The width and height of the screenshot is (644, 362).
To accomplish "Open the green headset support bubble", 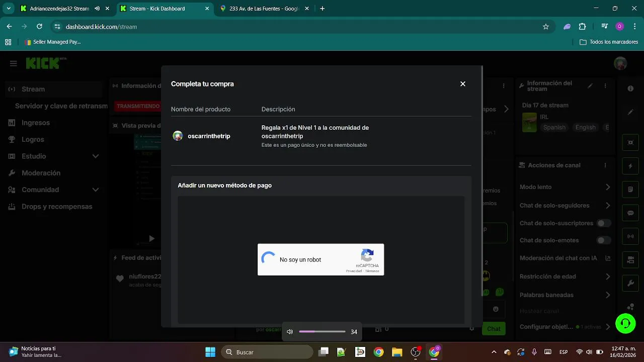I will (x=625, y=323).
